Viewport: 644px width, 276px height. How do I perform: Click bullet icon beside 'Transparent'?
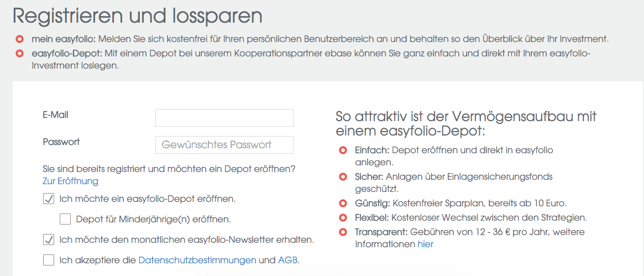coord(342,232)
